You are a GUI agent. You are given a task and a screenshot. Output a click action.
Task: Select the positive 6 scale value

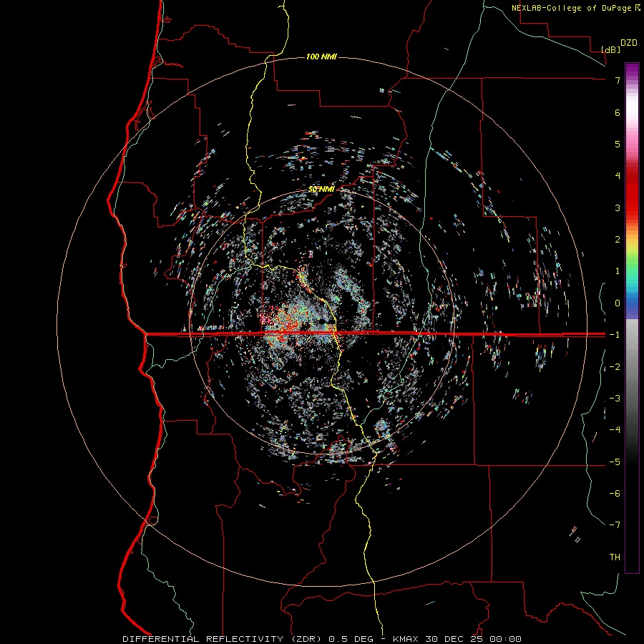coord(618,112)
